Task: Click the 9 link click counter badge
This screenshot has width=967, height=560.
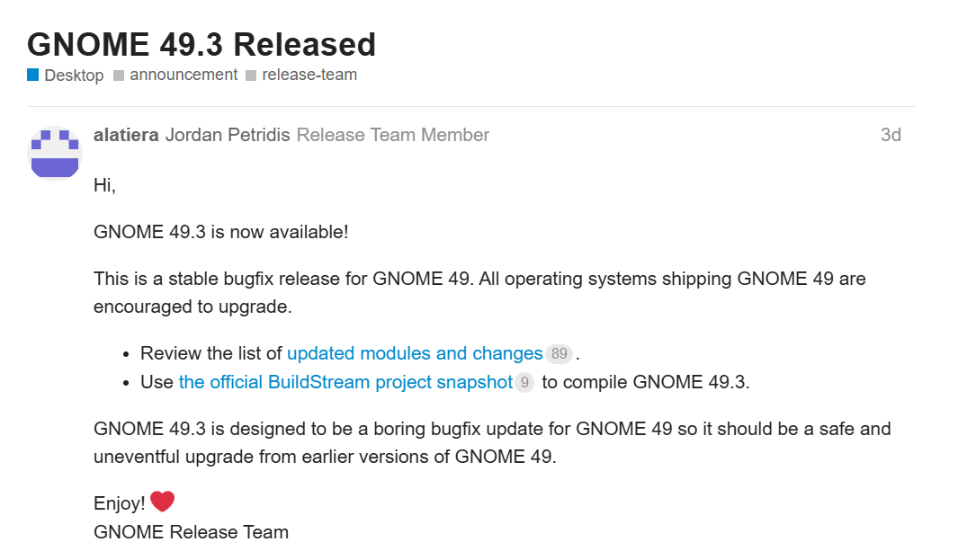Action: tap(524, 383)
